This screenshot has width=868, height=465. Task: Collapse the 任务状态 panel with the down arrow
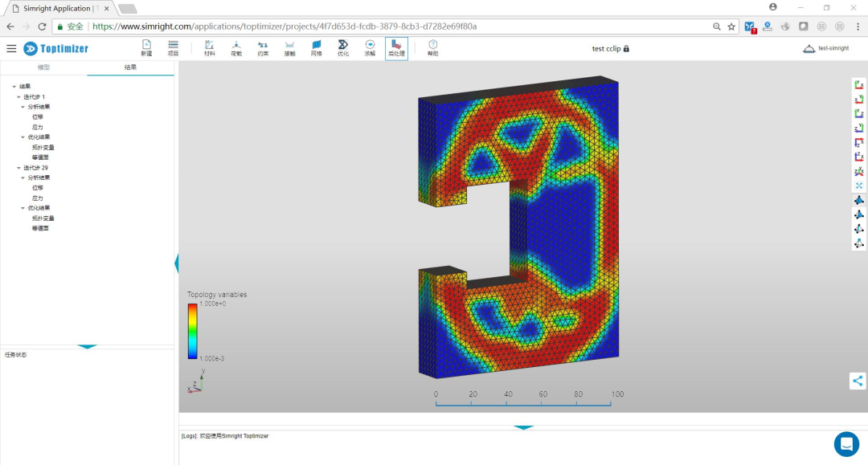pos(87,347)
